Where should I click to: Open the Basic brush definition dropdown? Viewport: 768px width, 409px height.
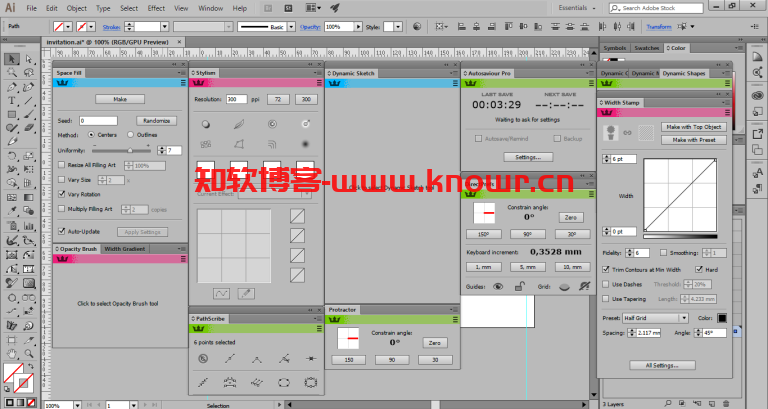[x=291, y=27]
